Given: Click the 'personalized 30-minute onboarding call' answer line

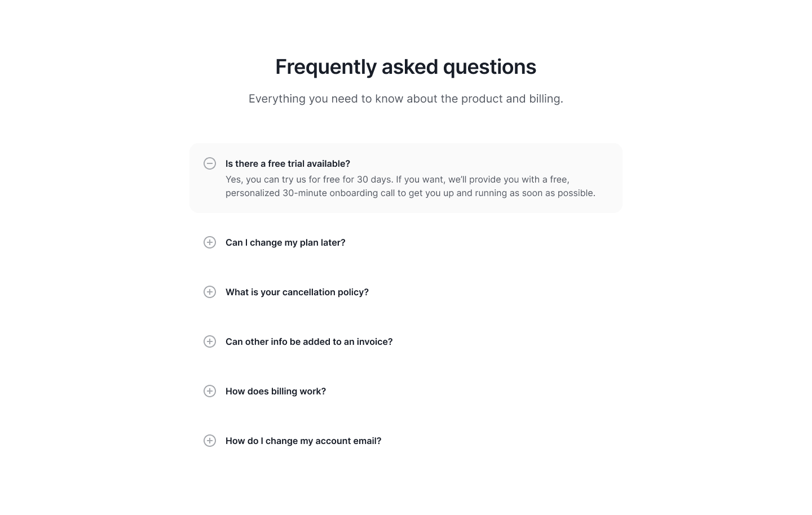Looking at the screenshot, I should tap(411, 193).
